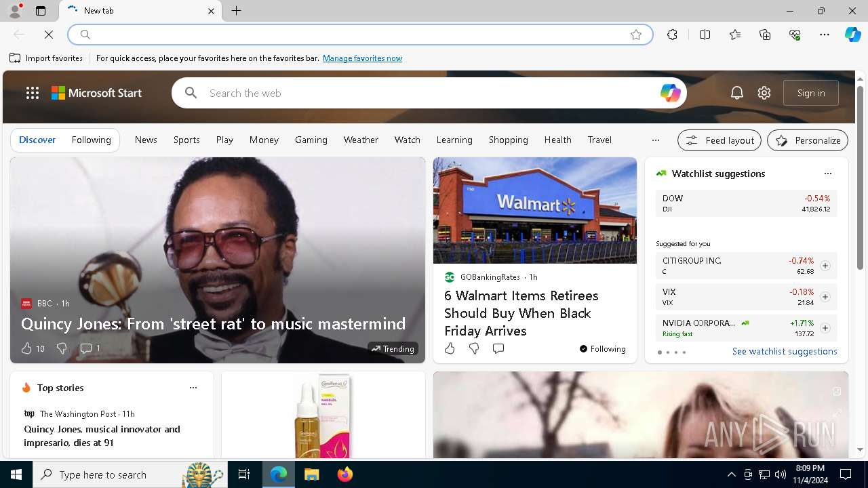Screen dimensions: 868x488
Task: Open Edge Settings and more menu
Action: (825, 35)
